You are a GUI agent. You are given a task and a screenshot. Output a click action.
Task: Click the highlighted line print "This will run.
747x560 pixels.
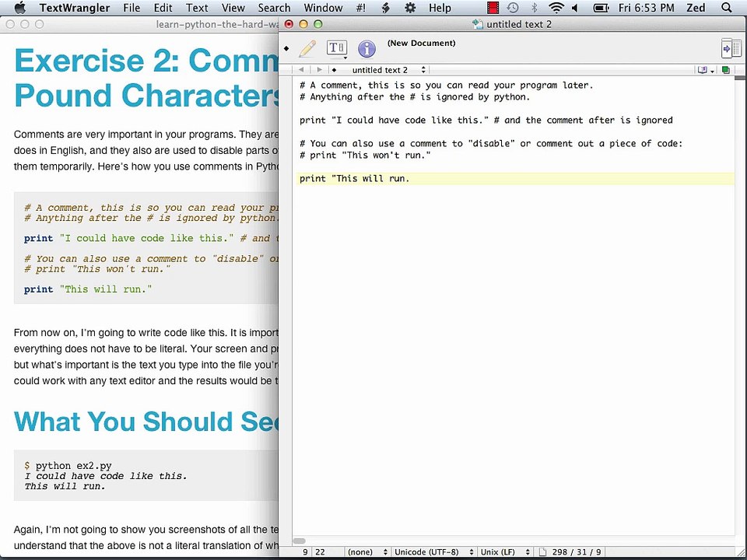pyautogui.click(x=515, y=179)
